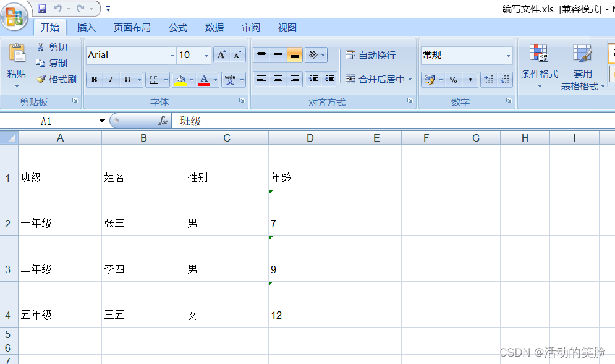Decrease font size with smaller A
Image resolution: width=615 pixels, height=364 pixels.
[x=238, y=55]
